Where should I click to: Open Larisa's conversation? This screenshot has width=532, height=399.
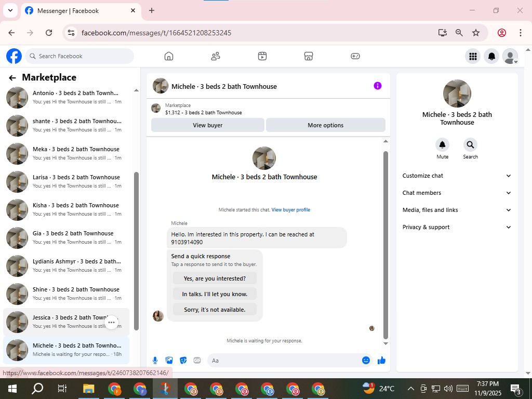(x=66, y=181)
